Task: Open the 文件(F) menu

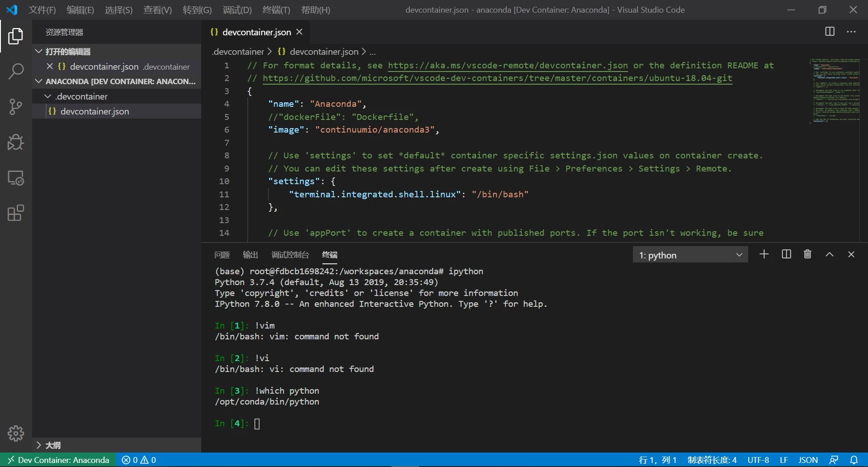Action: pyautogui.click(x=42, y=10)
